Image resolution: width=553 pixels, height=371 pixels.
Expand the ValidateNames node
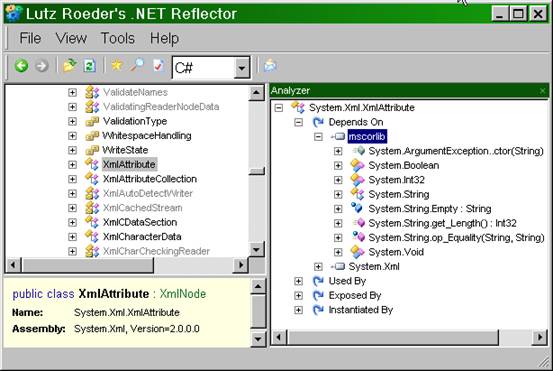[x=72, y=92]
